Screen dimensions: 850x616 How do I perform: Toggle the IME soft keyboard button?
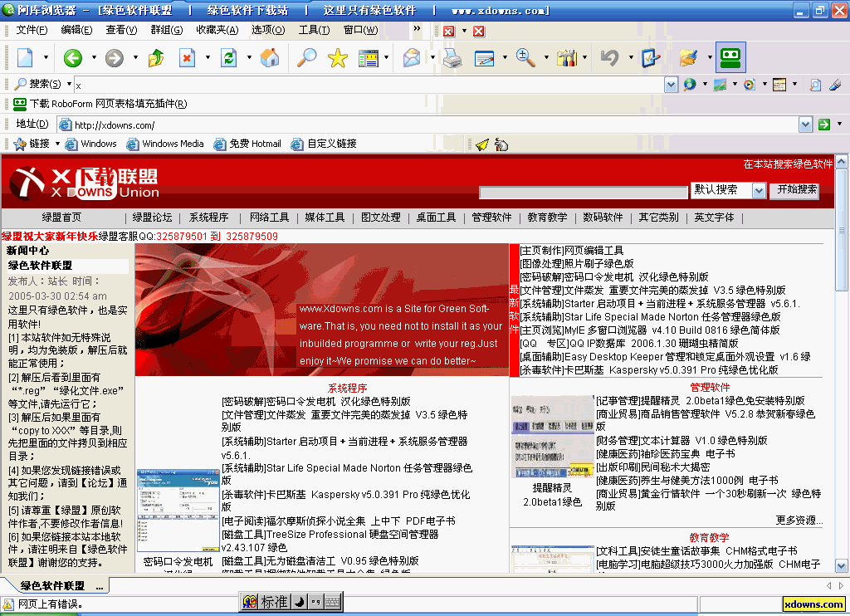[x=332, y=601]
